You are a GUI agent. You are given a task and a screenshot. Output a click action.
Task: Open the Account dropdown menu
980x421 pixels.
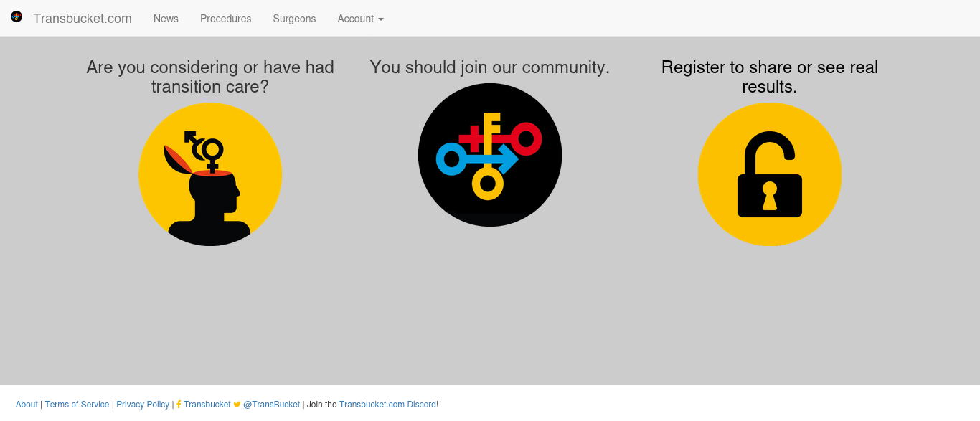[x=361, y=19]
